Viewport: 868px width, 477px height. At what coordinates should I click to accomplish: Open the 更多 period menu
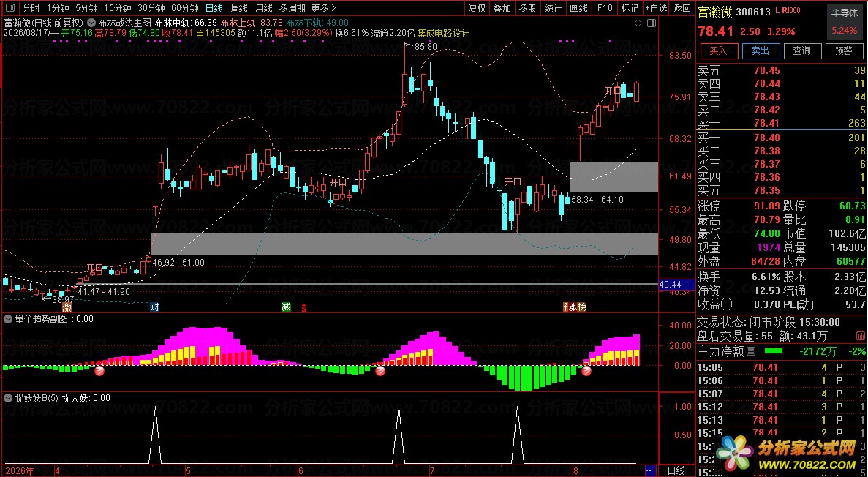coord(323,8)
